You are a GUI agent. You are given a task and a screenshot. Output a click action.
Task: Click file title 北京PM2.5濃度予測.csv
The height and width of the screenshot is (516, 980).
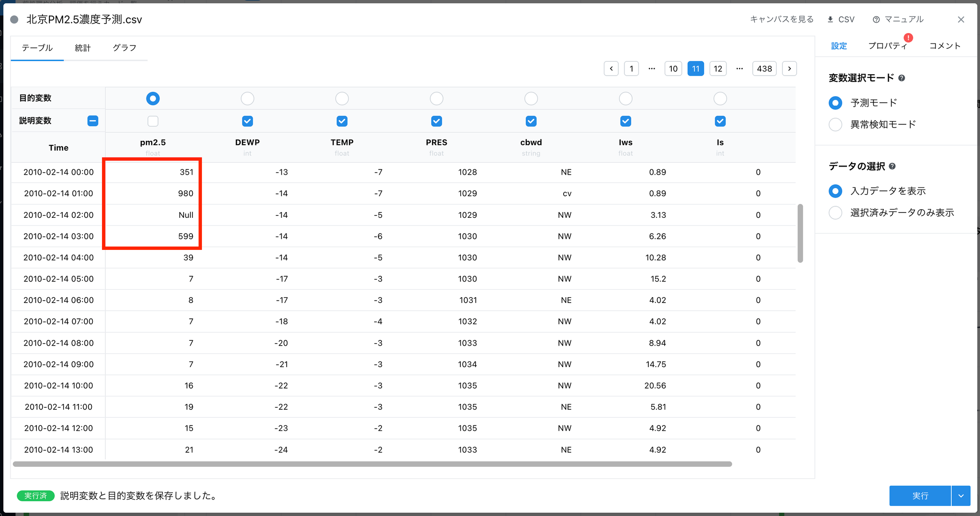click(x=84, y=20)
